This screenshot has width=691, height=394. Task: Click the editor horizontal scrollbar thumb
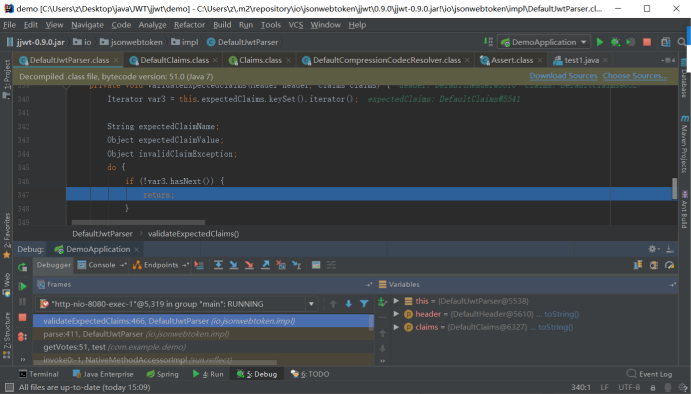(x=138, y=222)
